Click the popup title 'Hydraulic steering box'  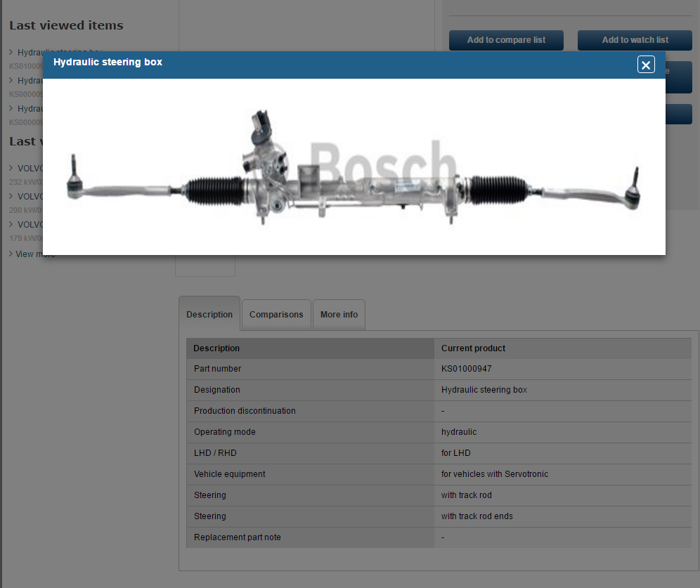[108, 63]
